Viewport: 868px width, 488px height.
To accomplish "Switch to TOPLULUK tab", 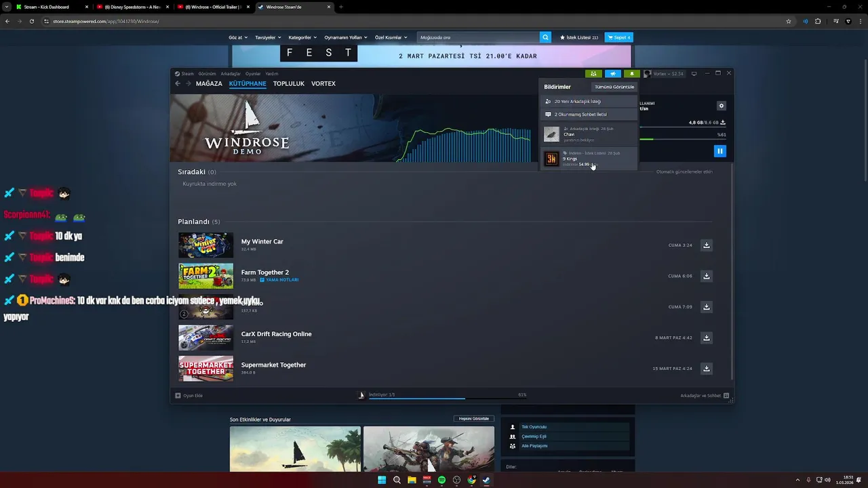I will point(289,83).
